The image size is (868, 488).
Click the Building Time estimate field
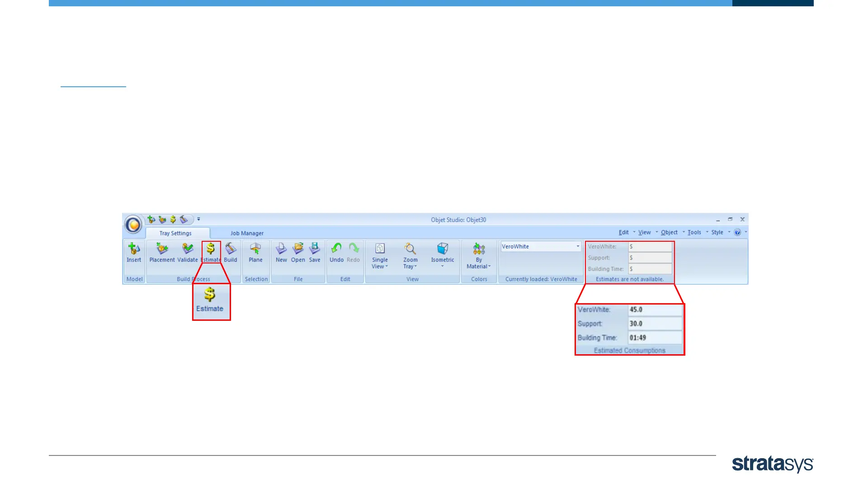click(650, 269)
